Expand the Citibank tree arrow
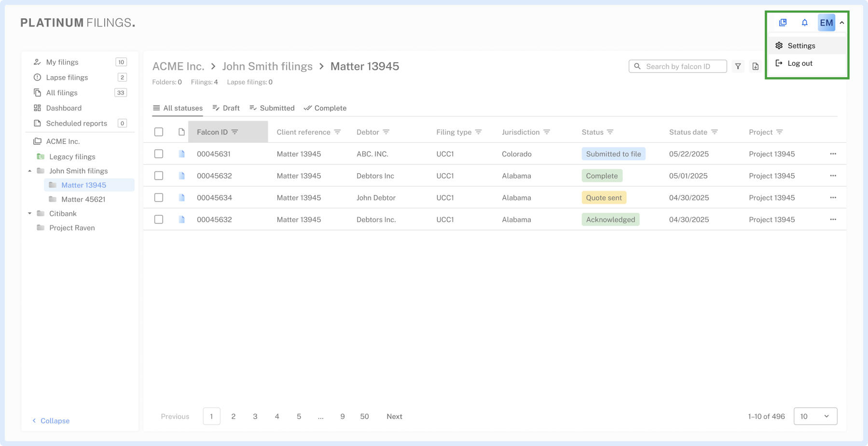868x446 pixels. tap(30, 213)
